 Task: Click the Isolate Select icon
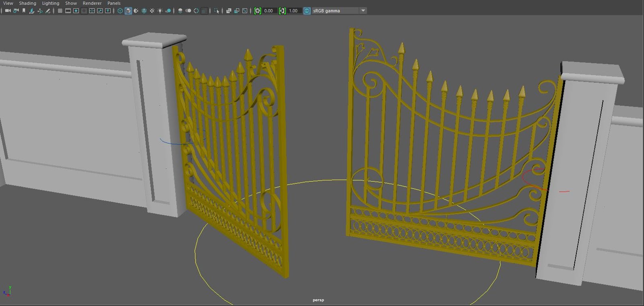[217, 11]
